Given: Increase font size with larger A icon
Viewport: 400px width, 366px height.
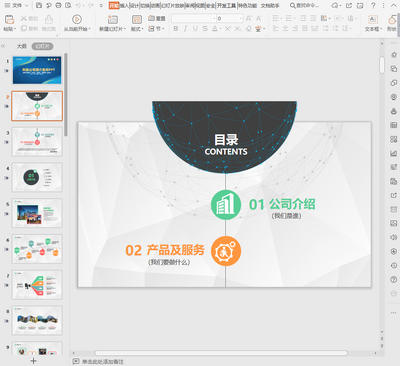Looking at the screenshot, I should (249, 18).
